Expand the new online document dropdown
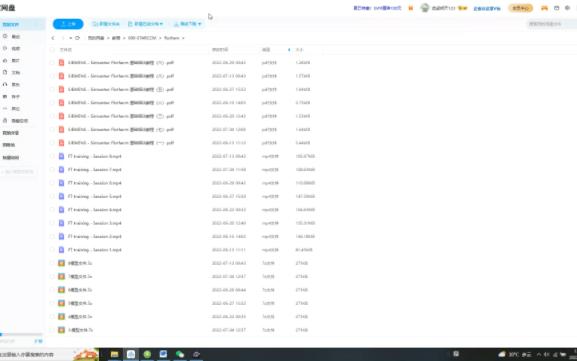This screenshot has width=577, height=361. click(146, 24)
